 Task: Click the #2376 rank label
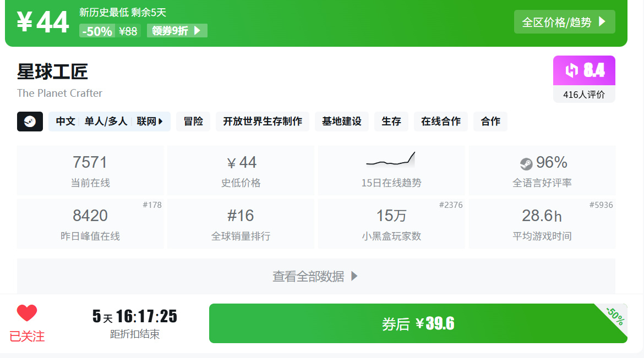pyautogui.click(x=451, y=205)
